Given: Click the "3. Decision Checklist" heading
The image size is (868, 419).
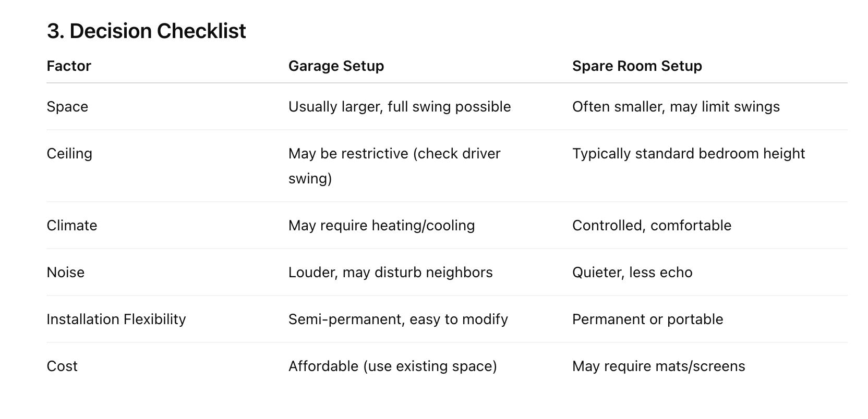Looking at the screenshot, I should pyautogui.click(x=146, y=31).
